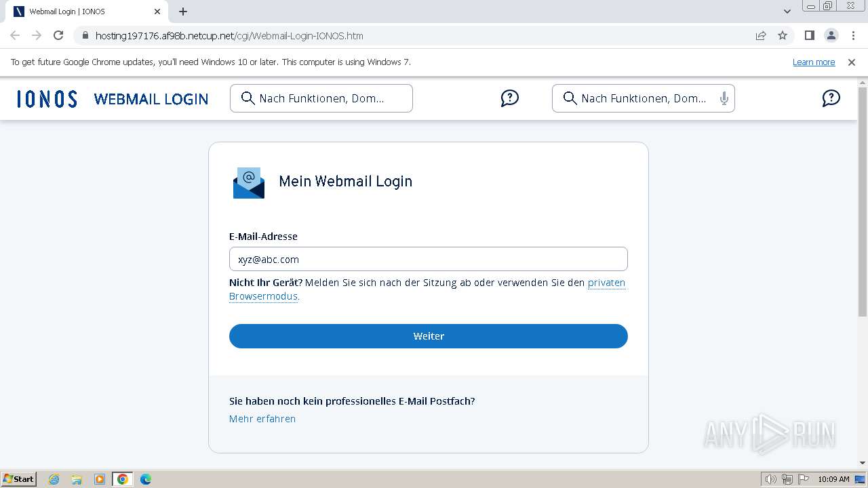Click the Show desktop button
868x488 pixels.
tap(860, 479)
